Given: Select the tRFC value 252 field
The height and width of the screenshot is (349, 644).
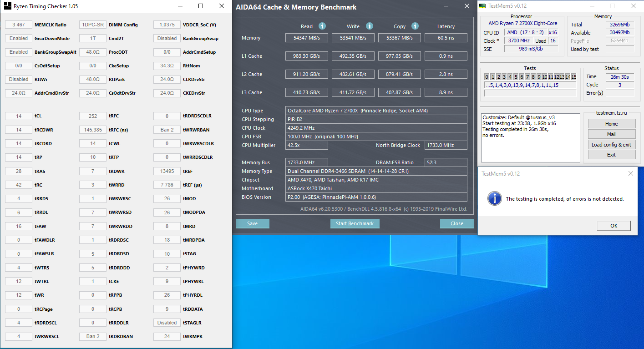Looking at the screenshot, I should coord(93,116).
